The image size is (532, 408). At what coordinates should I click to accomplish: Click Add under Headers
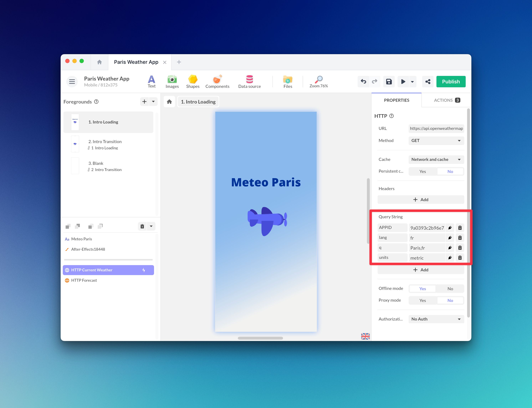(421, 200)
